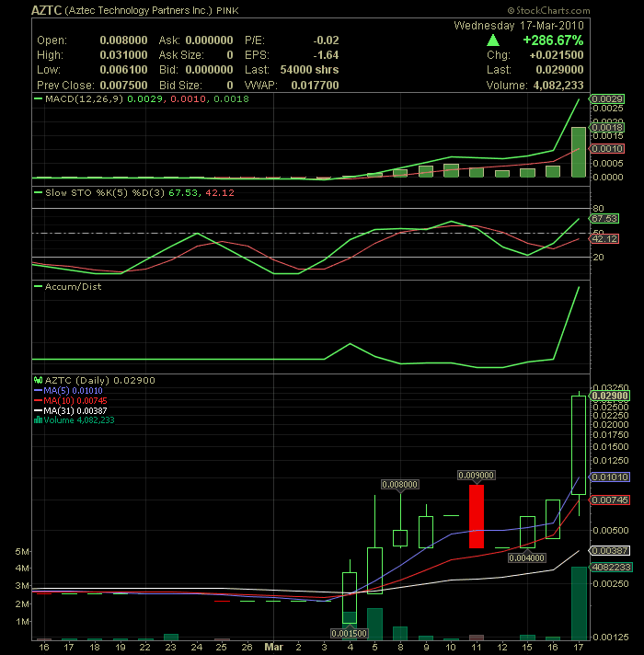Image resolution: width=644 pixels, height=655 pixels.
Task: Click the March 5 volume bar
Action: [374, 625]
